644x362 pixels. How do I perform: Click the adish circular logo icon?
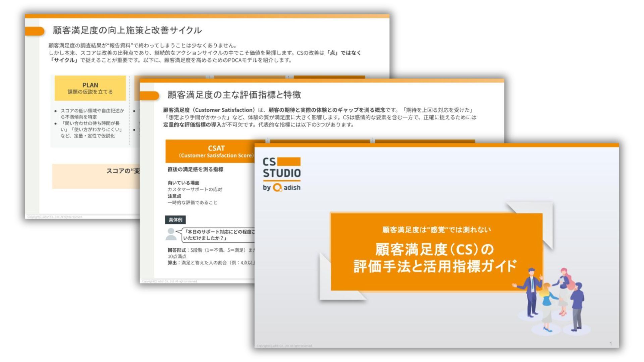tap(277, 188)
